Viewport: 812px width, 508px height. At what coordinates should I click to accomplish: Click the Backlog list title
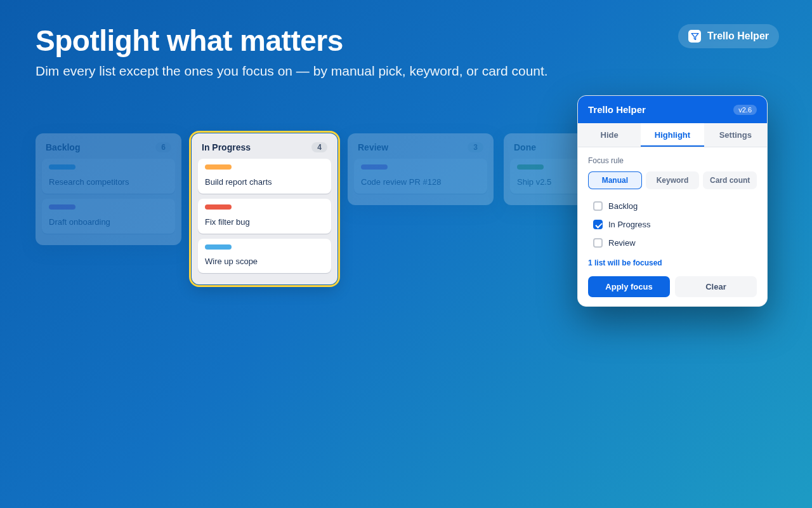pos(63,147)
